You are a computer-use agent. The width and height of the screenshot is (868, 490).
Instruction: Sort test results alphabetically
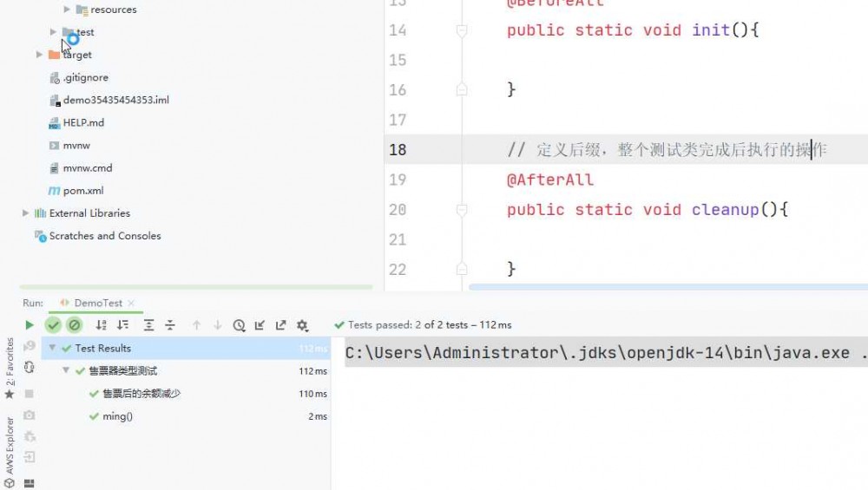coord(102,325)
